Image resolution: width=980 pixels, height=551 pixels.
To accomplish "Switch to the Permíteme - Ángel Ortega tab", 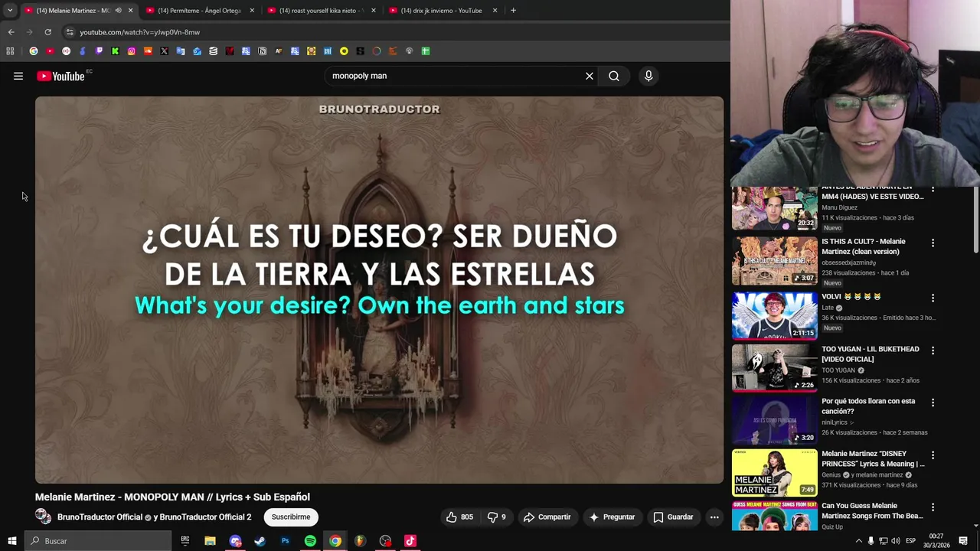I will 201,11.
